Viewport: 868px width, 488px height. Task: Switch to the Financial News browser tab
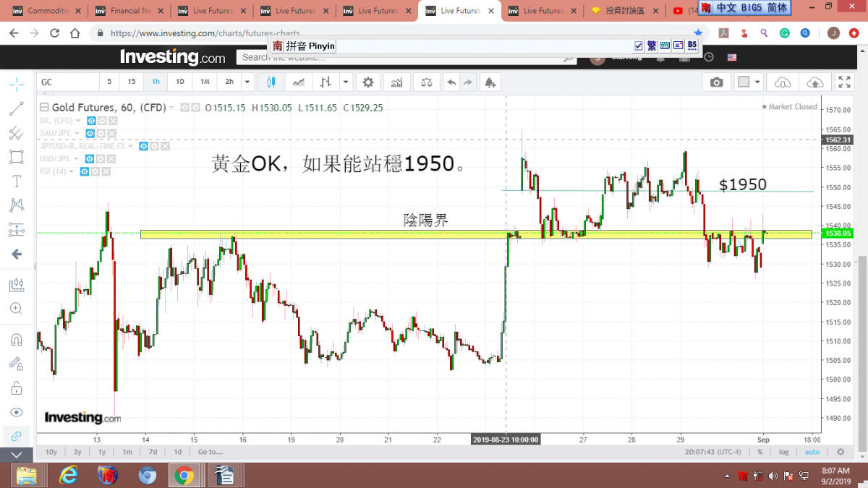[x=129, y=11]
